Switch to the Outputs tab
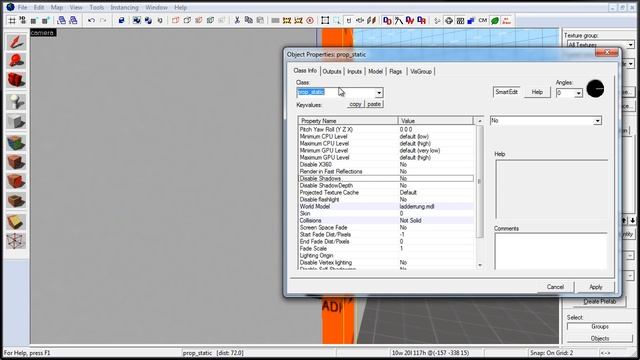This screenshot has width=640, height=360. click(332, 71)
